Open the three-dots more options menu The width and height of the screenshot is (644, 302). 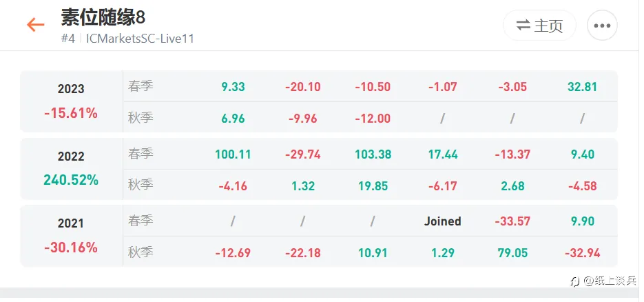pyautogui.click(x=602, y=26)
